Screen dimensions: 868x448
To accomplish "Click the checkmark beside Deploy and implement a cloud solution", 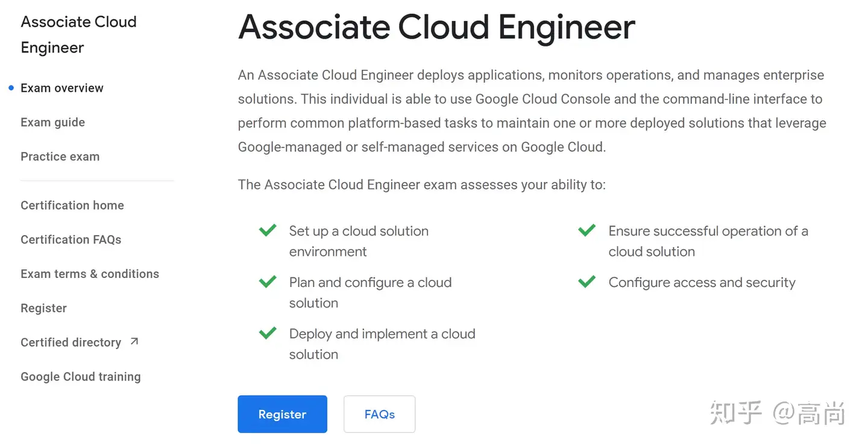I will tap(268, 333).
